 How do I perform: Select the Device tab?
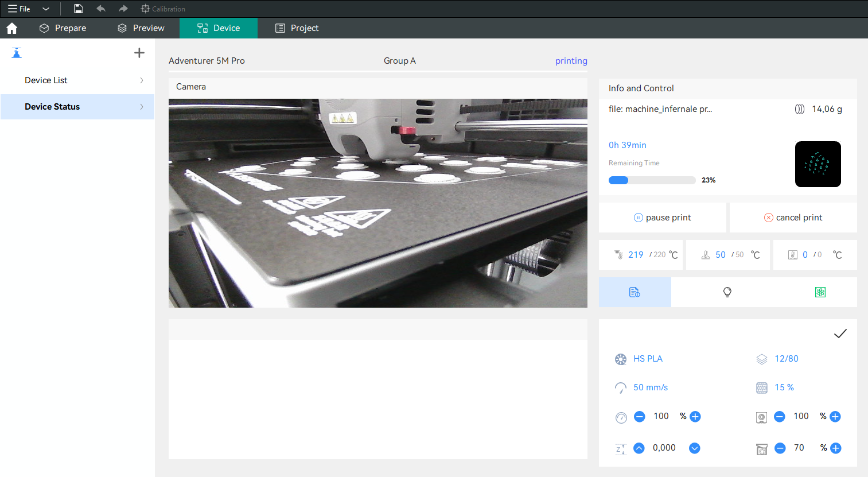pos(219,28)
